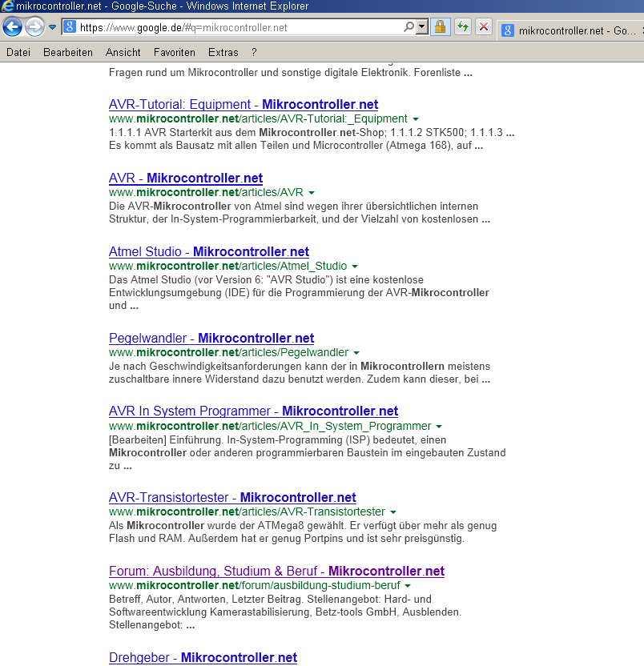Click green URL www.mikrocontroller.net/articles/Pegelwandler
Image resolution: width=644 pixels, height=666 pixels.
click(x=229, y=352)
